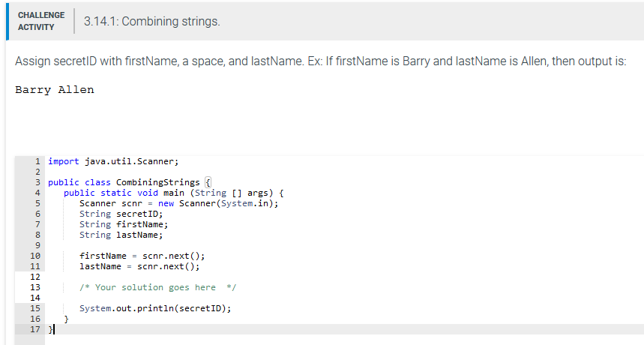Click the 'String firstName;' declaration
The height and width of the screenshot is (345, 644).
124,225
